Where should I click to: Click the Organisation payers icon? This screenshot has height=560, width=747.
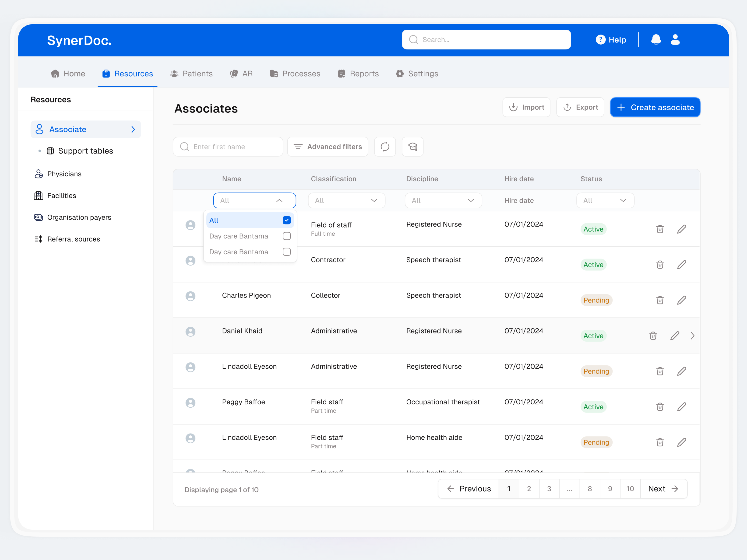tap(39, 217)
